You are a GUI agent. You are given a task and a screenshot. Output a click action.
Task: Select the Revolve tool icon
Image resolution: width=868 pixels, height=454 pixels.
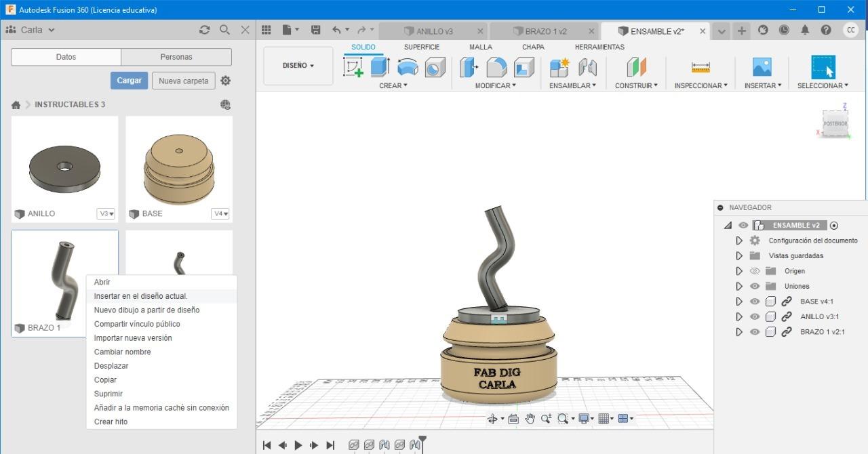408,67
